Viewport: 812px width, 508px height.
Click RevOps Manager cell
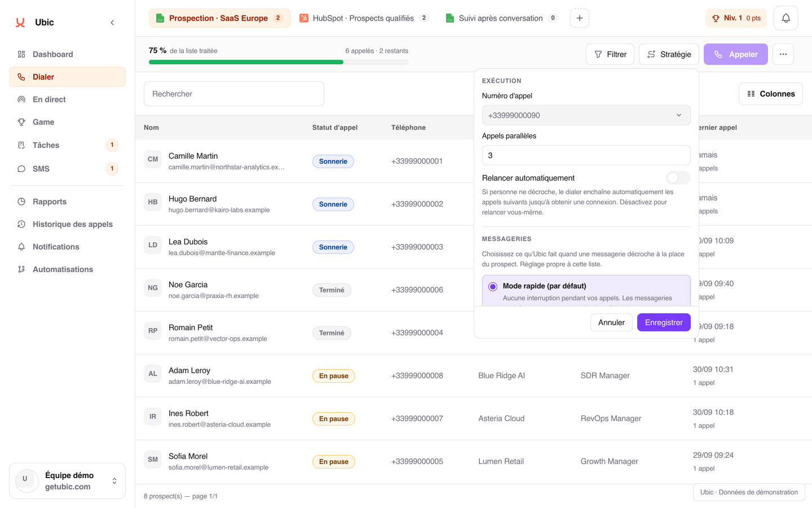611,418
